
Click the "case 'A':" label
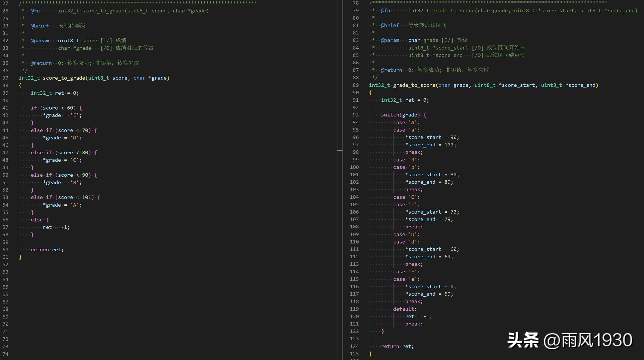click(406, 122)
